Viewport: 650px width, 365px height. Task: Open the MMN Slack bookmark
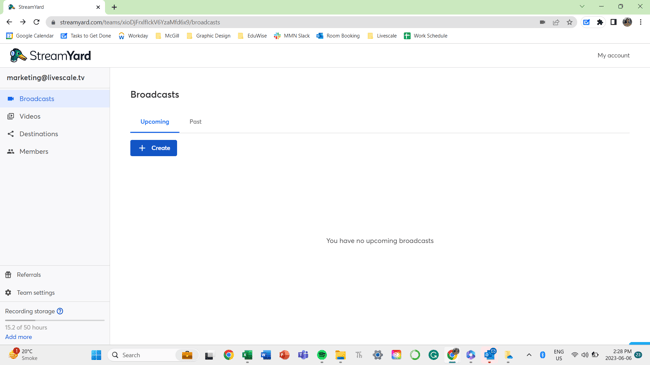click(292, 36)
